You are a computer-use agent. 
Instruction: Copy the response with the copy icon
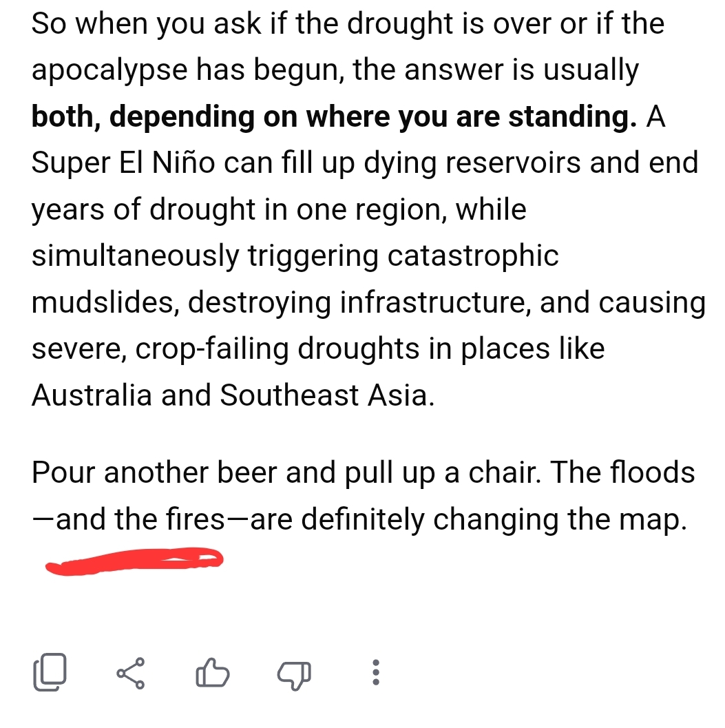[x=50, y=672]
